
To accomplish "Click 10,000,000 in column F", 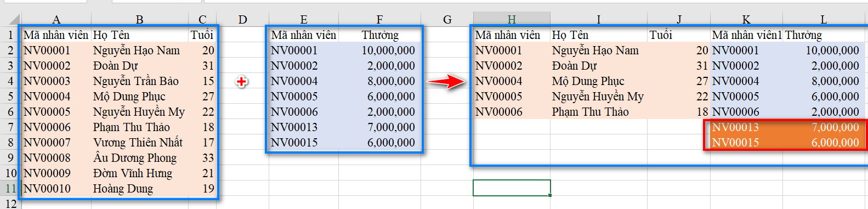I will click(379, 50).
